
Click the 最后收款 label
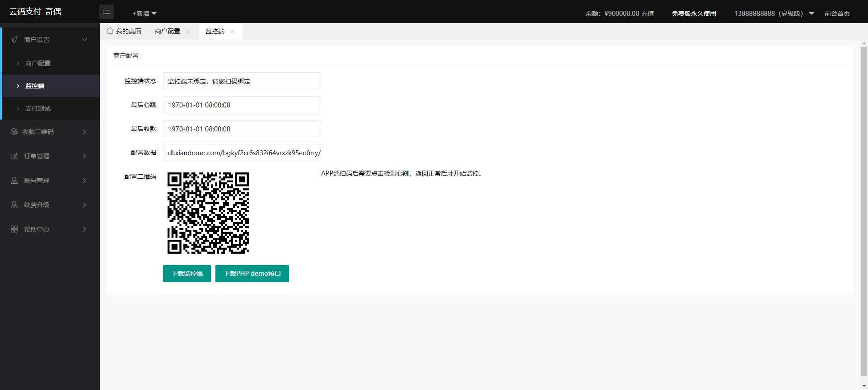144,129
